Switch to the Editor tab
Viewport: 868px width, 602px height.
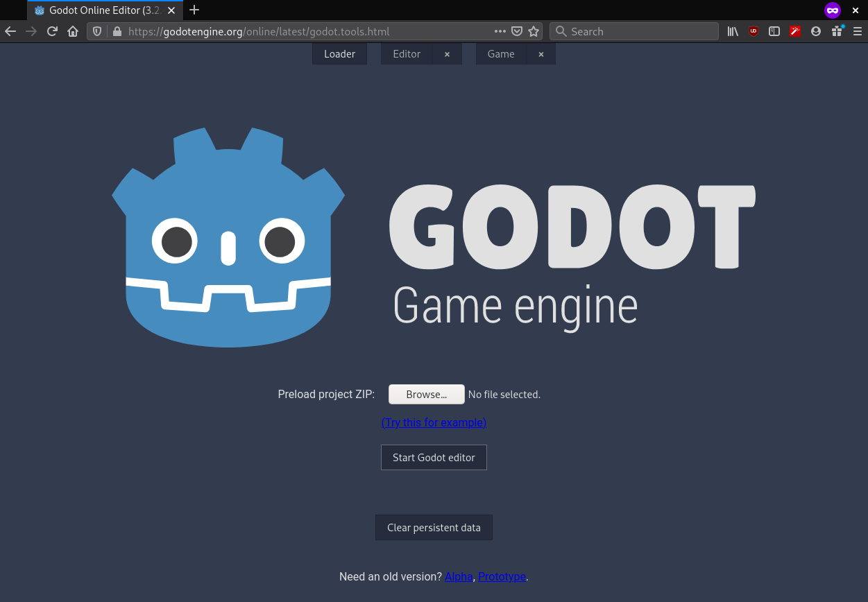tap(407, 54)
